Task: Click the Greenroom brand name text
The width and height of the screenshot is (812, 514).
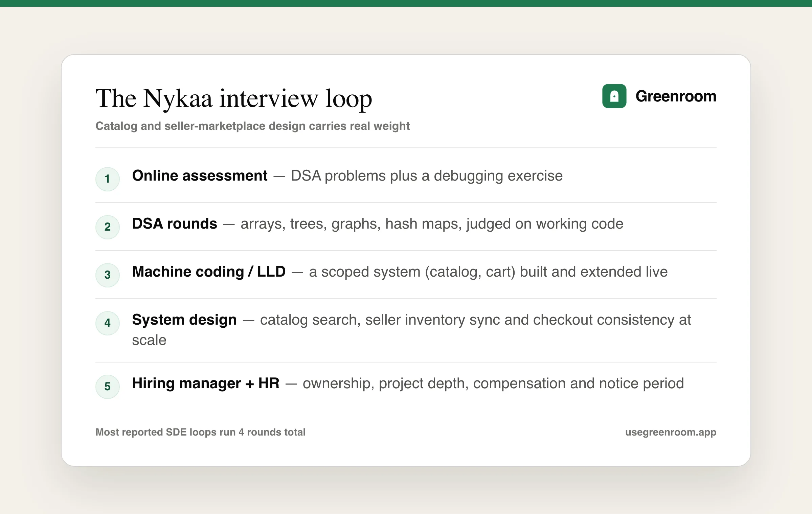Action: tap(676, 96)
